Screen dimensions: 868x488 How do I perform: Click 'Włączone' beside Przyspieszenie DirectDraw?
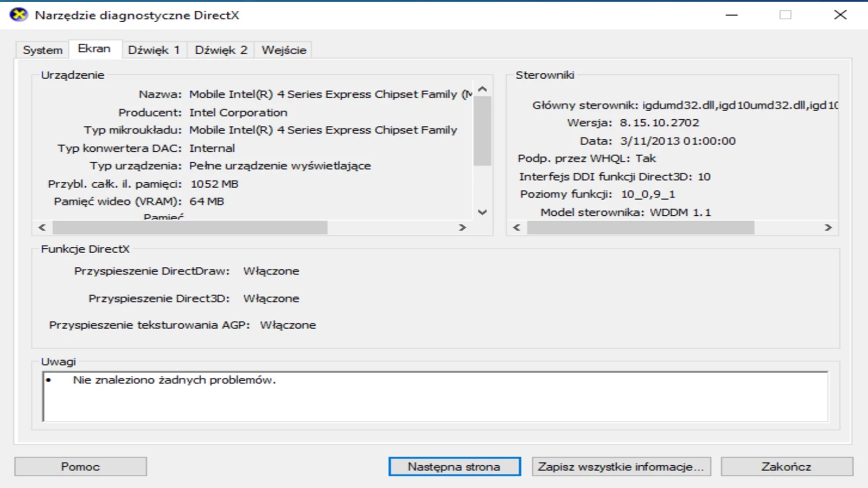coord(271,271)
